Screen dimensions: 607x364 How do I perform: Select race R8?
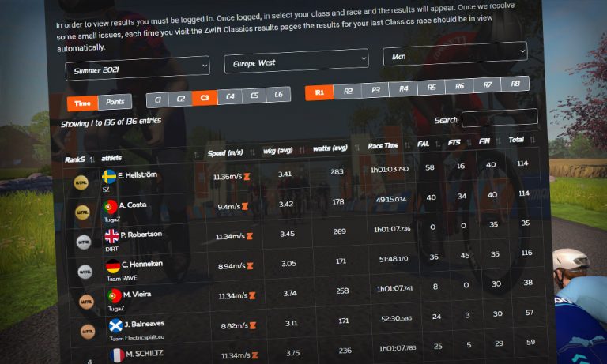(515, 84)
